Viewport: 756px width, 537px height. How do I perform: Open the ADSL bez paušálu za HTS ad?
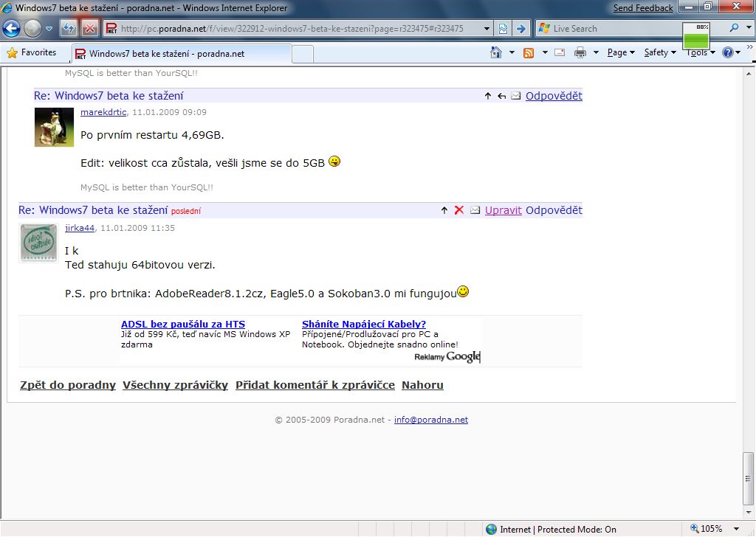[x=183, y=324]
